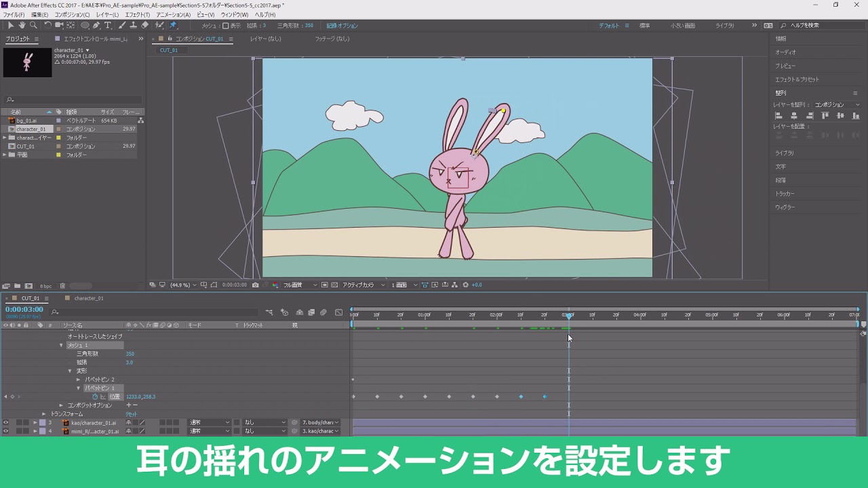This screenshot has height=488, width=868.
Task: Toggle region of interest button in viewer
Action: (x=324, y=285)
